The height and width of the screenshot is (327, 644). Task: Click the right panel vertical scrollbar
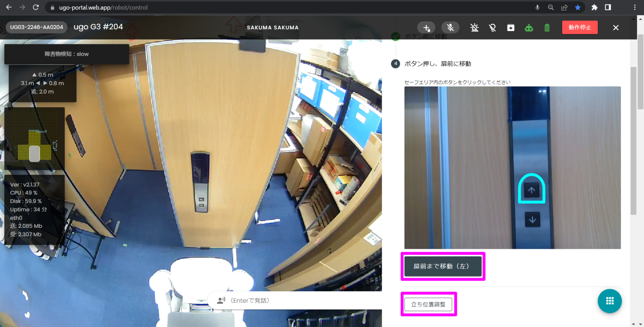[x=633, y=141]
